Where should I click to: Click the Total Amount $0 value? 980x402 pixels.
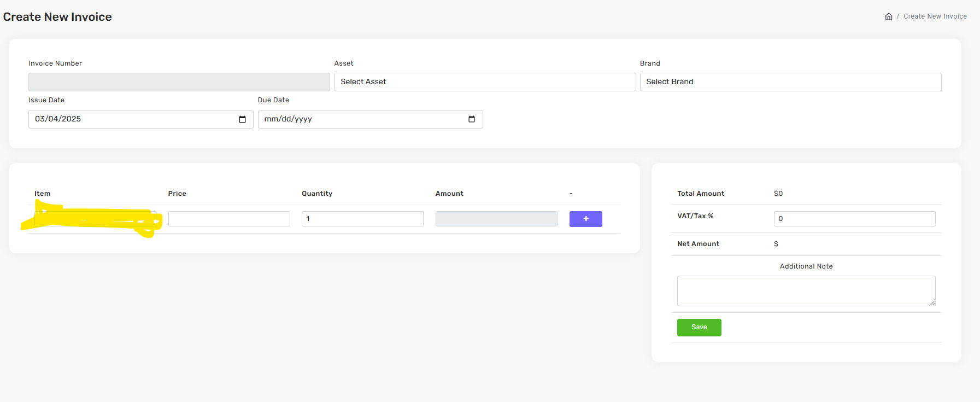[778, 194]
